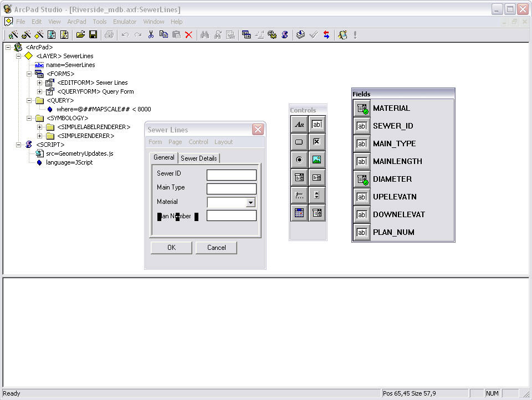The height and width of the screenshot is (400, 532).
Task: Switch to the Sewer Details tab
Action: (x=199, y=158)
